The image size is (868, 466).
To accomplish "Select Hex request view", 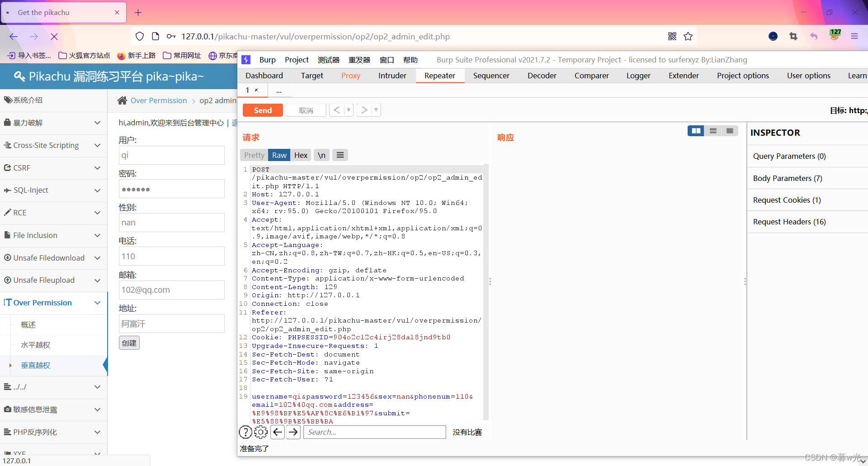I will [301, 155].
